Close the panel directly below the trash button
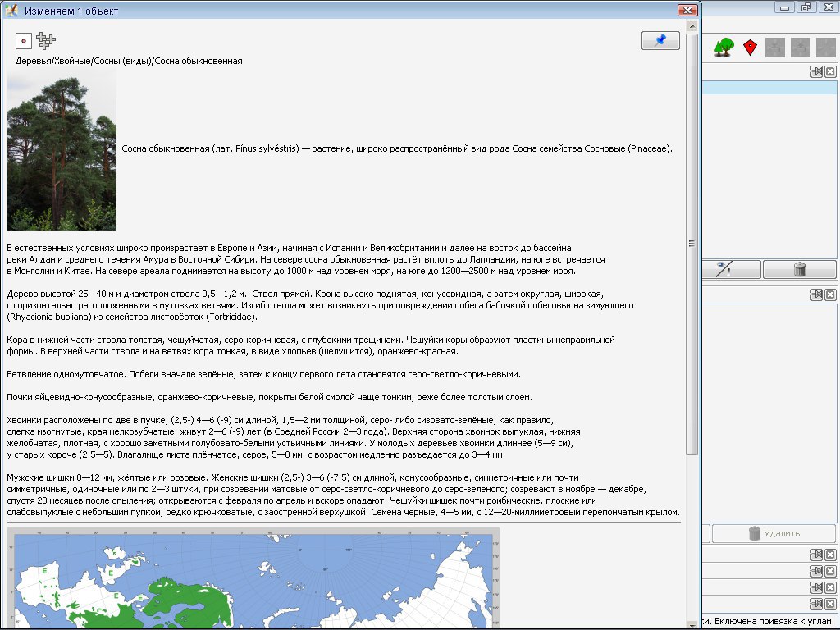The height and width of the screenshot is (630, 840). click(830, 294)
